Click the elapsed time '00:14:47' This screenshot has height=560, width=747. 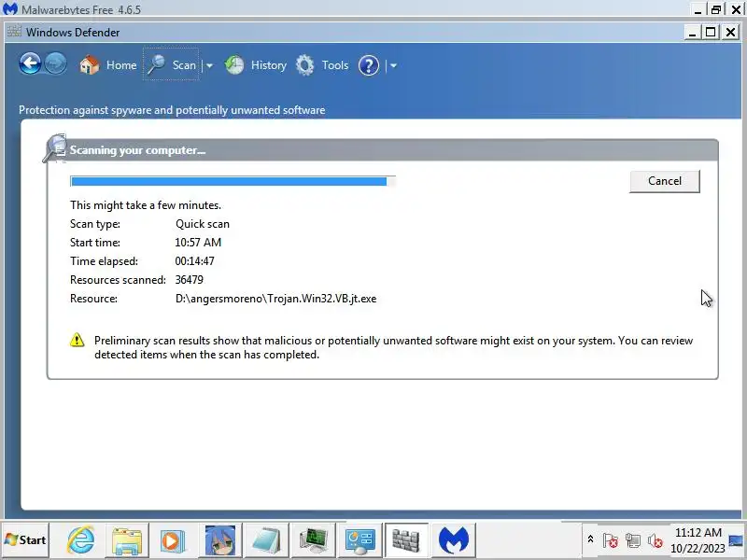[x=194, y=261]
